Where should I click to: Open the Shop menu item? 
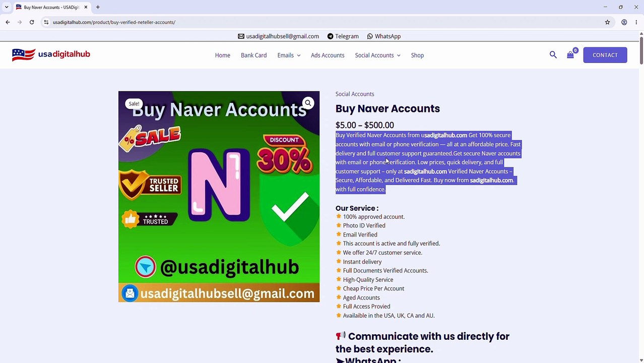[417, 55]
